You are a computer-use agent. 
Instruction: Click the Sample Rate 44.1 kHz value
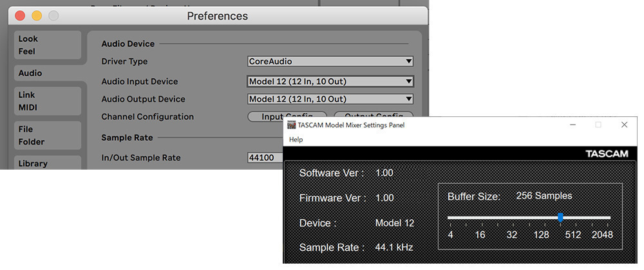click(x=394, y=248)
